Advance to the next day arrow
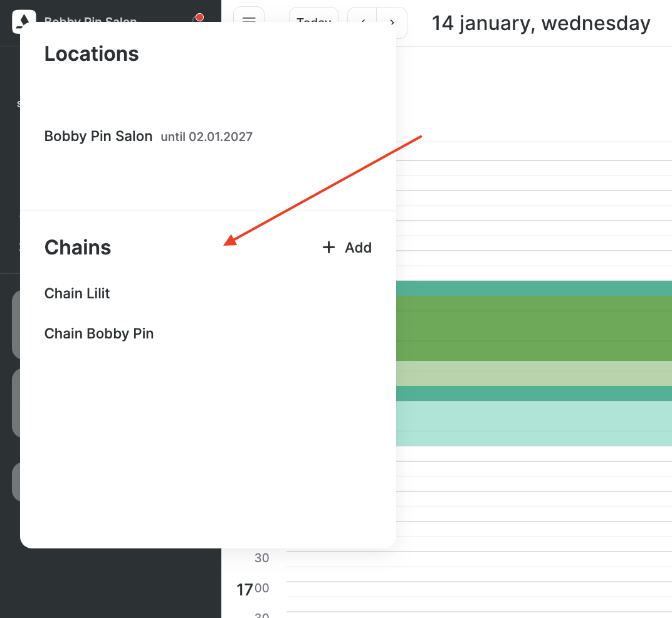 click(x=392, y=23)
